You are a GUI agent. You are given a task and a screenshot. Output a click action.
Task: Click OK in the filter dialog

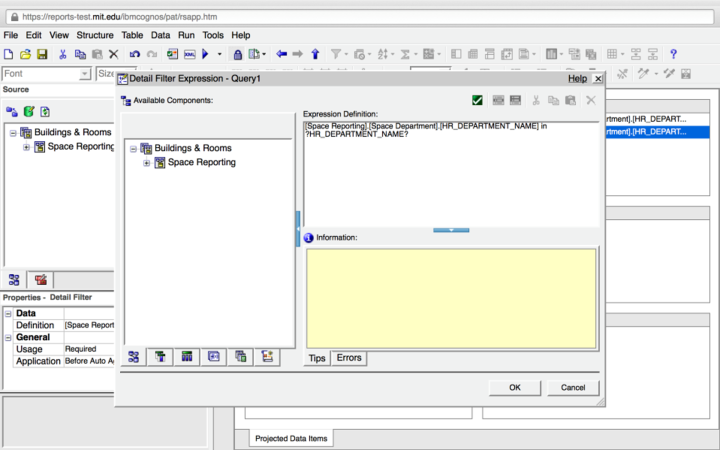[514, 387]
